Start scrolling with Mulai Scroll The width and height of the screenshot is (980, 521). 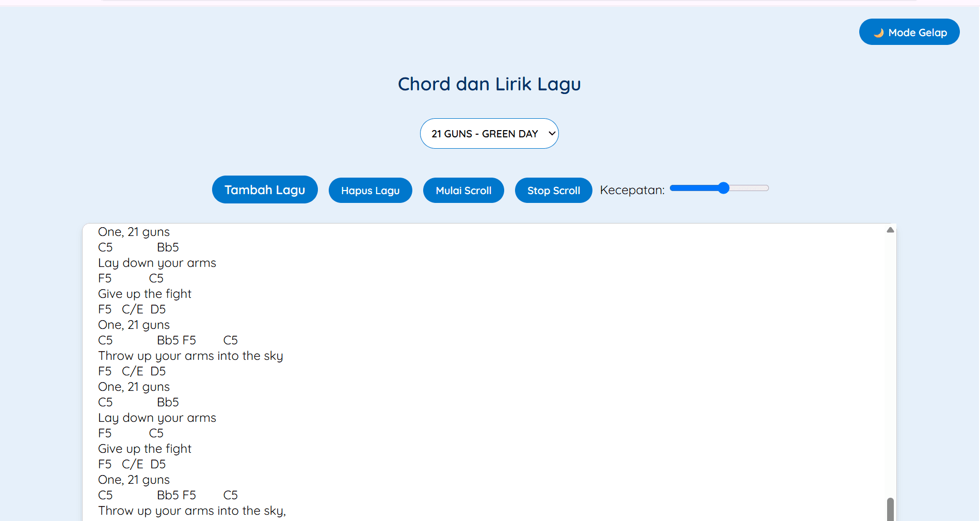(x=463, y=191)
